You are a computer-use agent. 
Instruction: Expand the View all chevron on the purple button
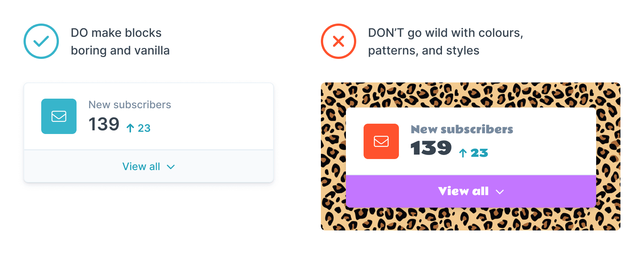[500, 191]
